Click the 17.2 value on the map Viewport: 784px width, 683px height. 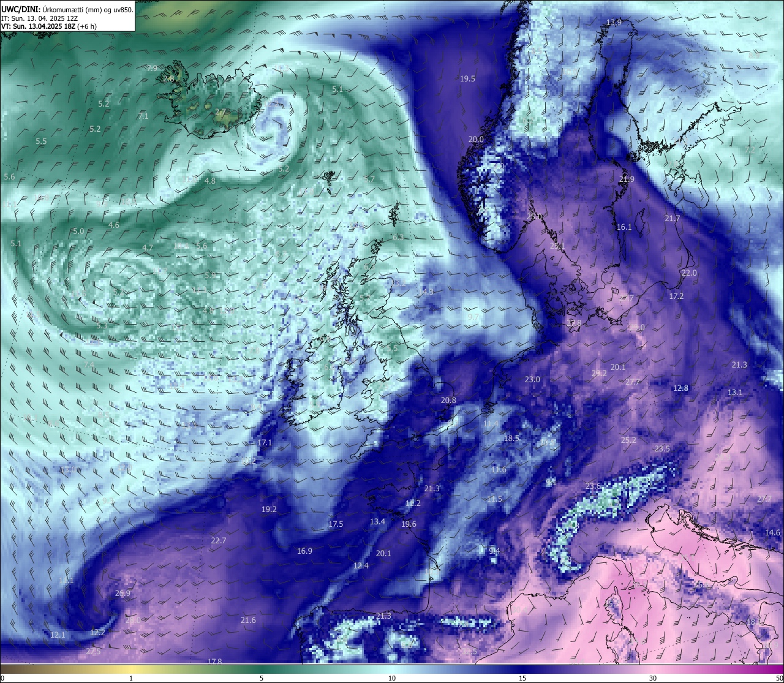[676, 296]
